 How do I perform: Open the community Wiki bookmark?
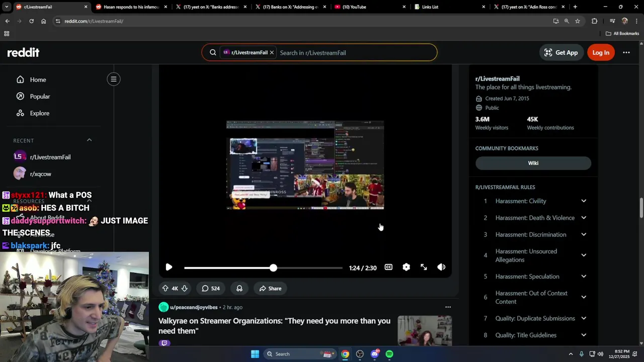533,163
